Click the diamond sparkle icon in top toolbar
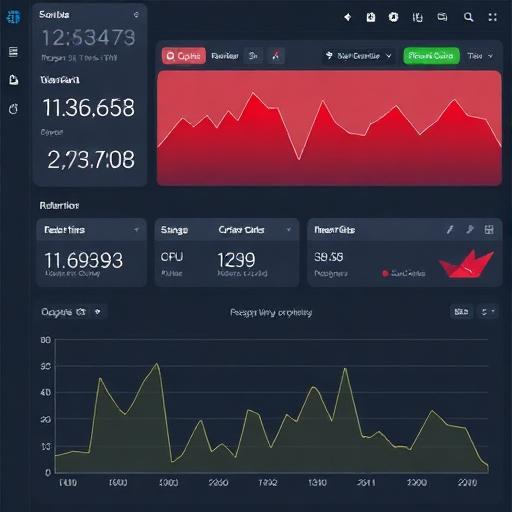The image size is (512, 512). pos(348,17)
